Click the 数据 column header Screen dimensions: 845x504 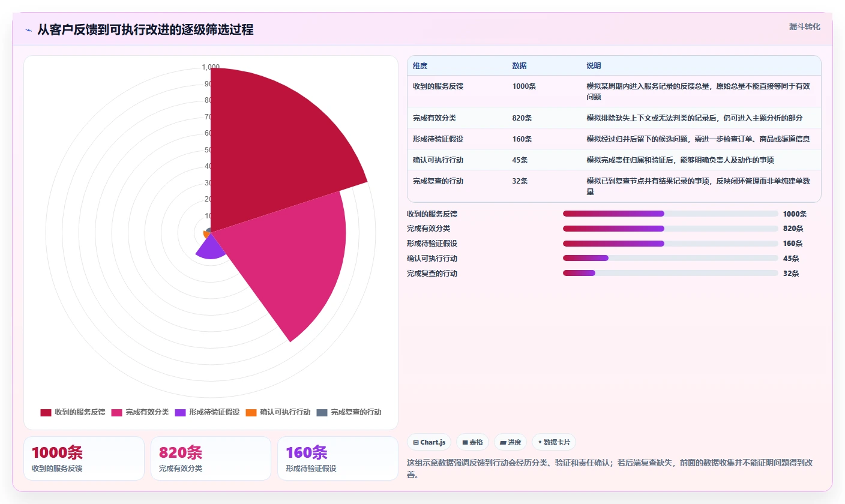click(x=520, y=66)
